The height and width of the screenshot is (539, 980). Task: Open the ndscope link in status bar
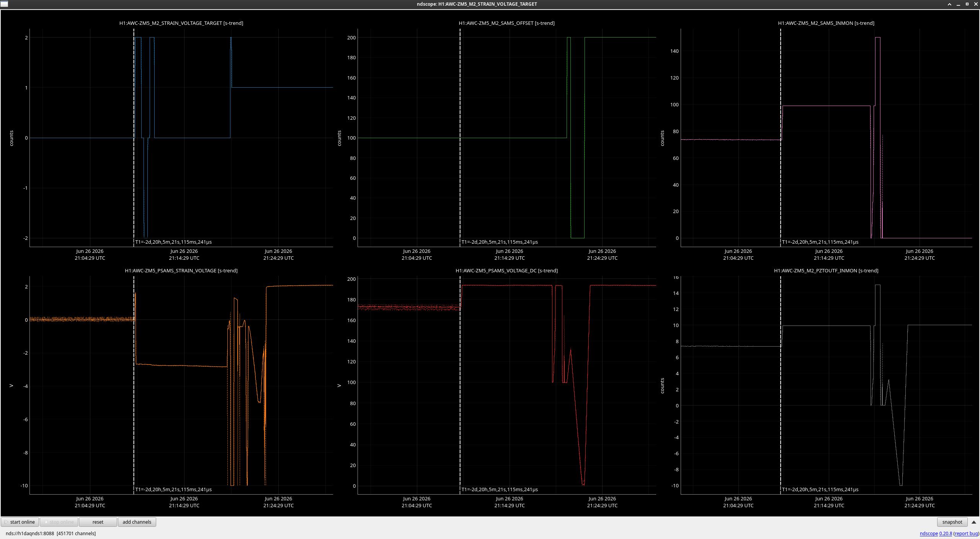click(x=929, y=533)
